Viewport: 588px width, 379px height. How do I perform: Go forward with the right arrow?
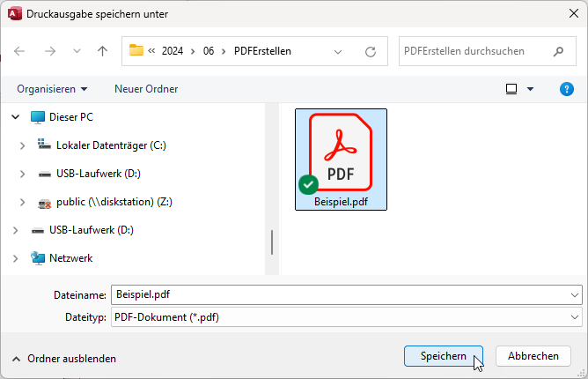point(50,51)
